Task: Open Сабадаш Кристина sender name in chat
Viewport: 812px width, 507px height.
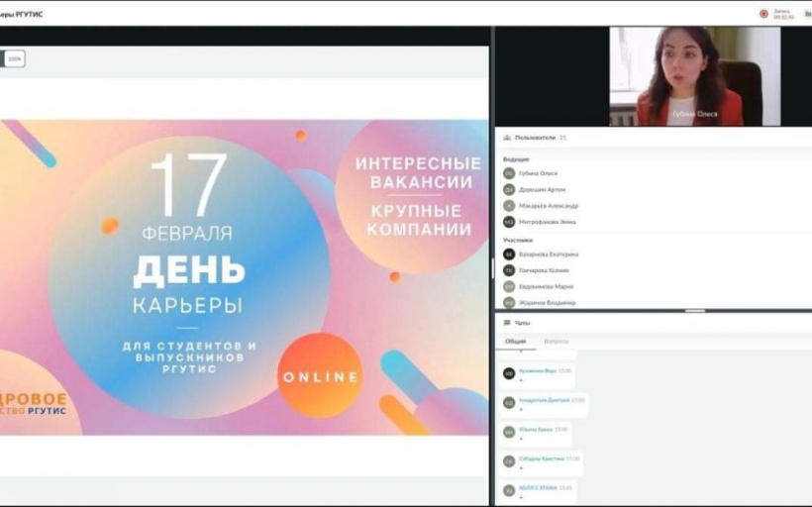Action: click(542, 458)
